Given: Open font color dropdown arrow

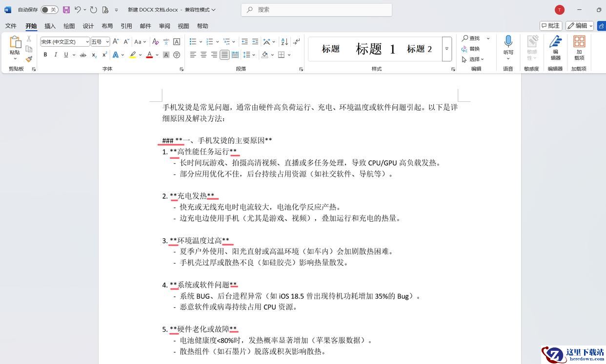Looking at the screenshot, I should coord(157,55).
